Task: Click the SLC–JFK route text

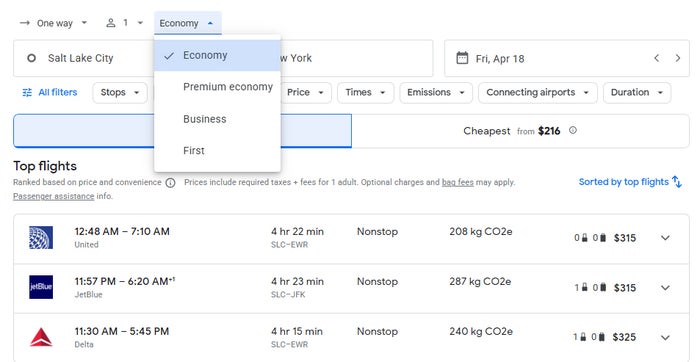Action: tap(288, 295)
